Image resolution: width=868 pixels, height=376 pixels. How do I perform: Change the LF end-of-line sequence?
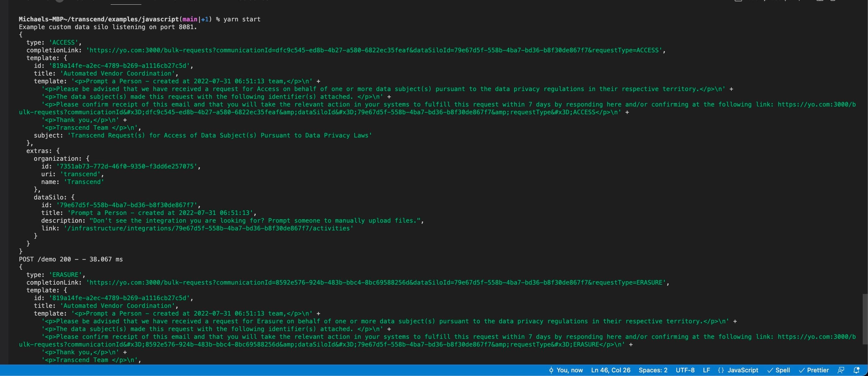(x=706, y=370)
